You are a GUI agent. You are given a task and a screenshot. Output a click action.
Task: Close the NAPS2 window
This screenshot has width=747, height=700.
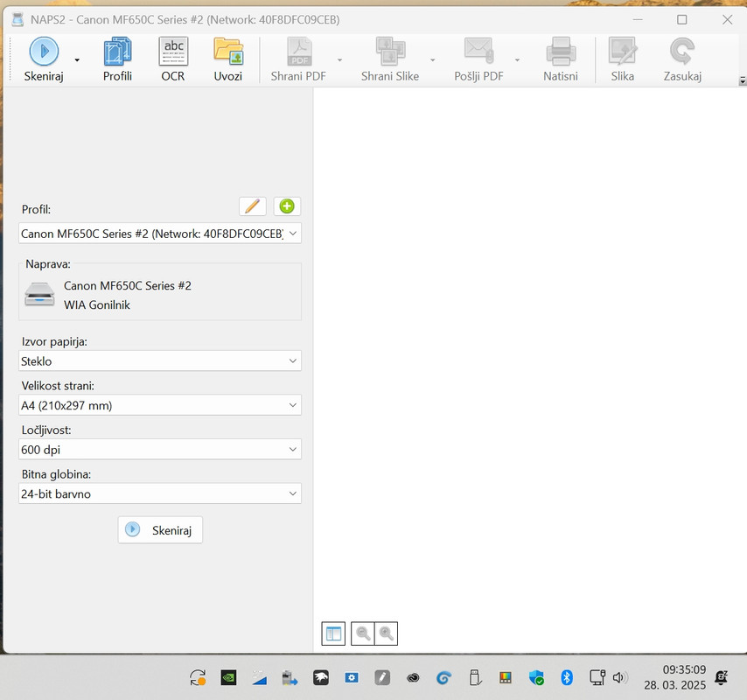point(727,19)
